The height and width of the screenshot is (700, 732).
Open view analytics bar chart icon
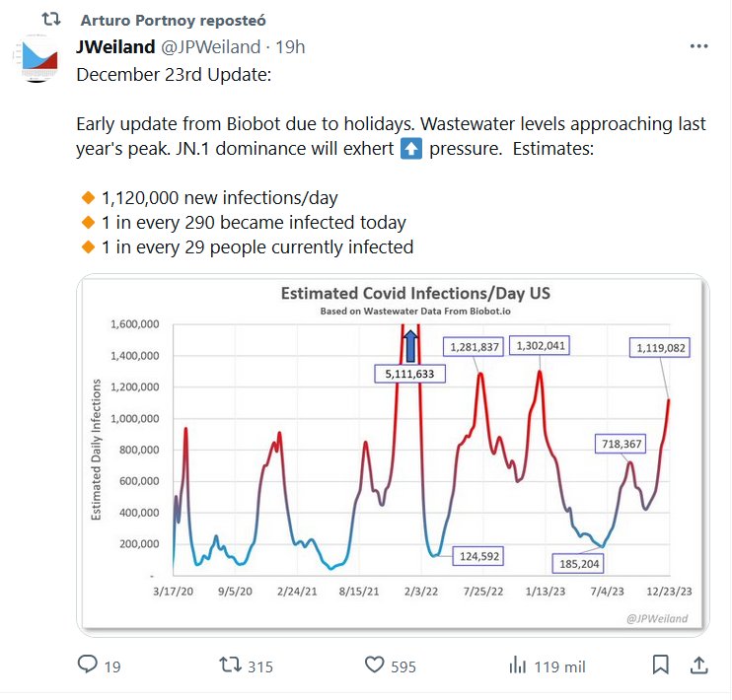(x=517, y=665)
